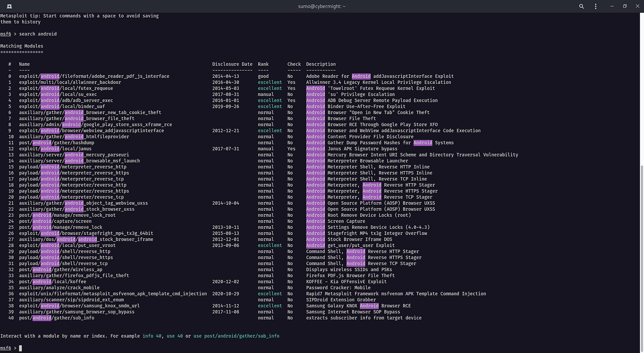The width and height of the screenshot is (644, 353).
Task: Select auxiliary/gather/android_htmlfileprovider module
Action: click(x=74, y=137)
